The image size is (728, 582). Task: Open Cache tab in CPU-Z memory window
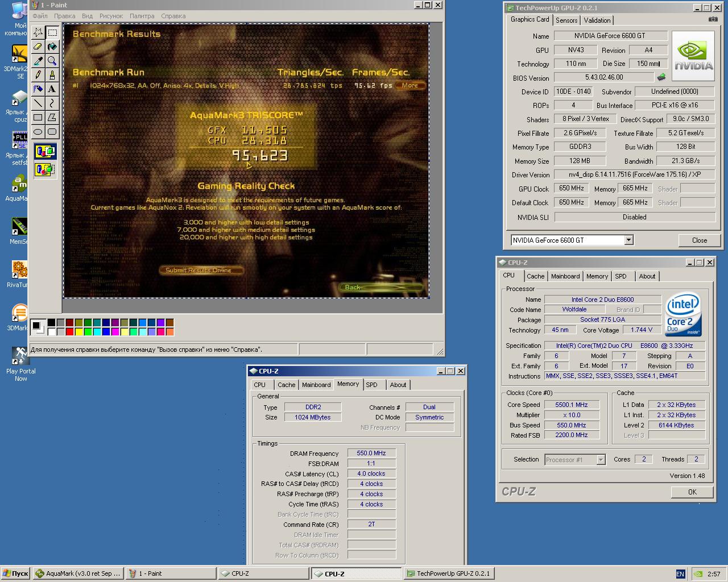(287, 385)
